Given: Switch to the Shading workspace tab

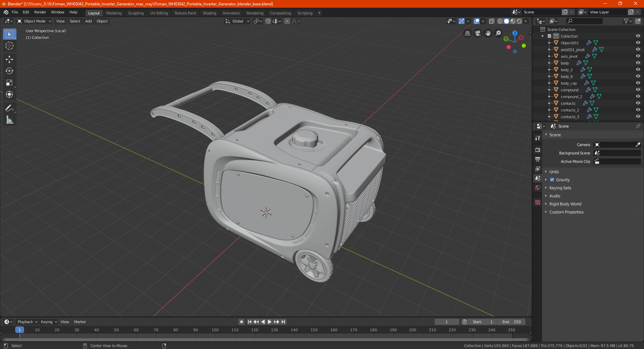Looking at the screenshot, I should click(209, 13).
